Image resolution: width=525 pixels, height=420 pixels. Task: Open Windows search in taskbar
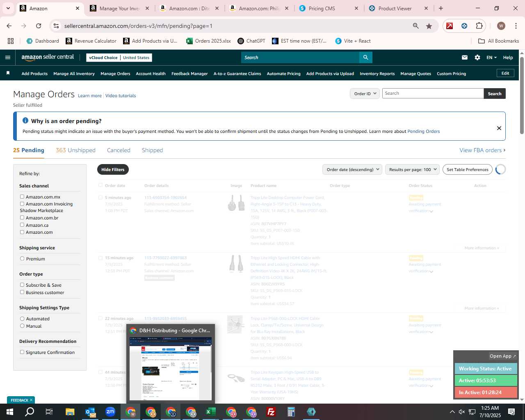tap(30, 412)
